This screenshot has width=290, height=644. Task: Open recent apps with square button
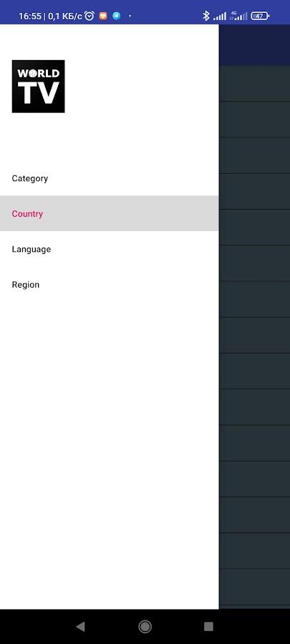point(208,626)
